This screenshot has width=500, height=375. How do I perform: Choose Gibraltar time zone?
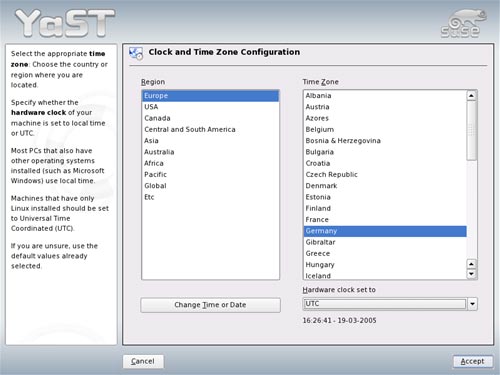coord(385,242)
